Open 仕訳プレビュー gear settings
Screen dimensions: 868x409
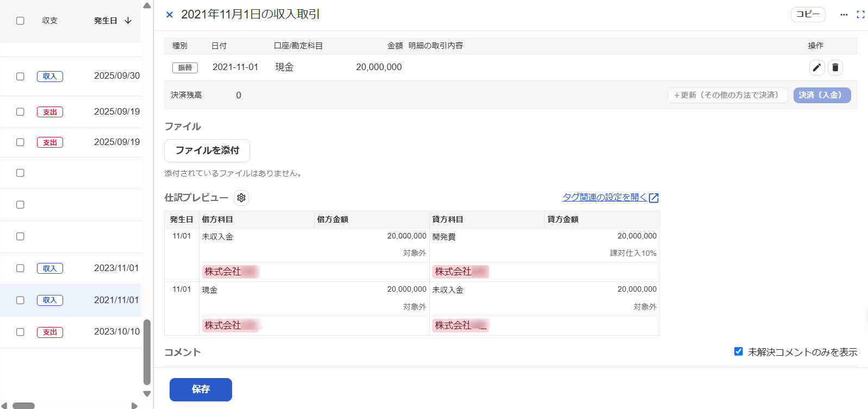(241, 198)
